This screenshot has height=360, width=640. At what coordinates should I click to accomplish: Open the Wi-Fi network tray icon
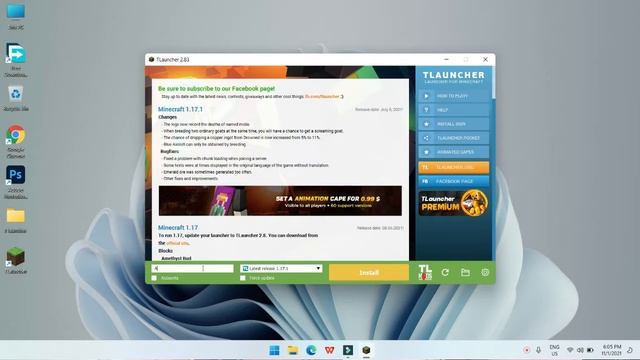(570, 350)
